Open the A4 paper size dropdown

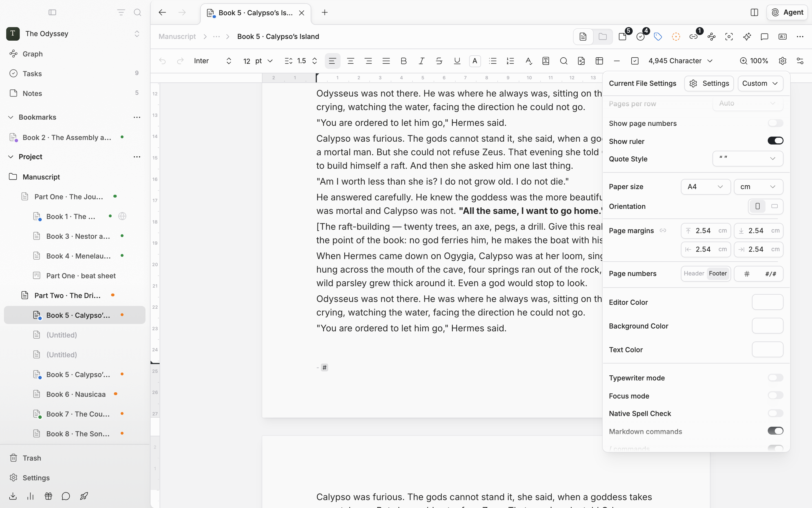706,187
